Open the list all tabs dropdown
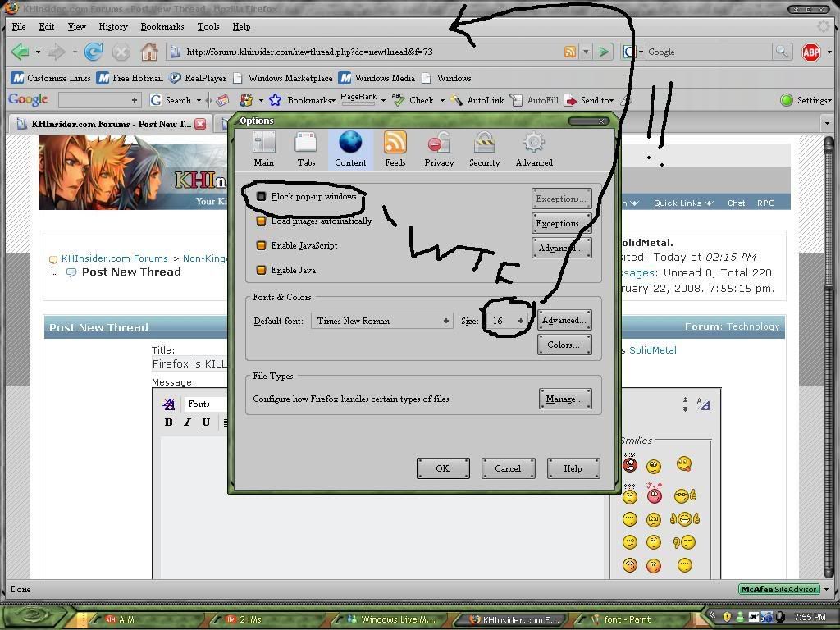Viewport: 840px width, 630px height. click(827, 124)
